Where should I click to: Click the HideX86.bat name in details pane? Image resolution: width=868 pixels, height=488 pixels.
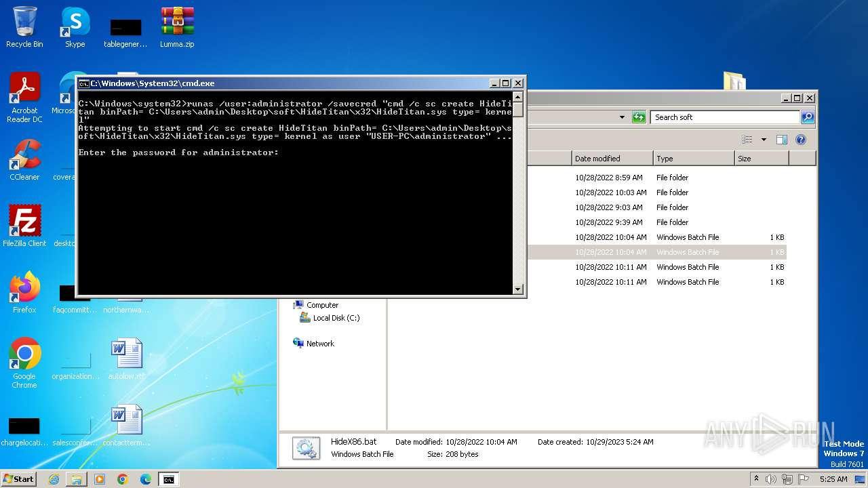tap(353, 442)
